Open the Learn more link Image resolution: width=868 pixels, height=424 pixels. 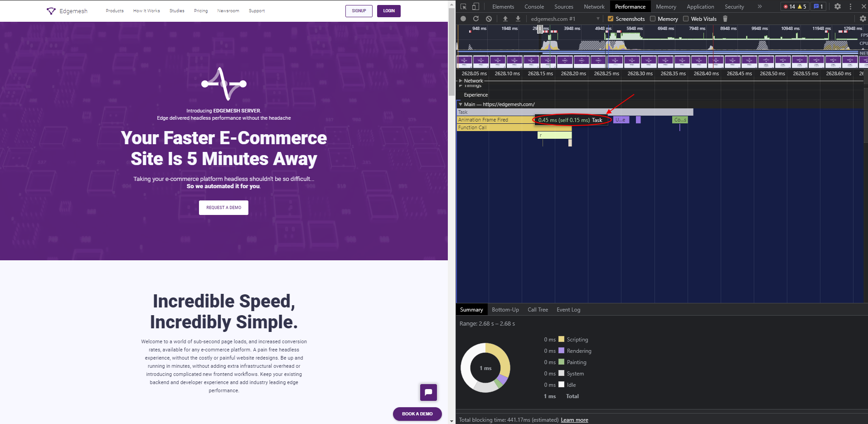click(x=574, y=420)
